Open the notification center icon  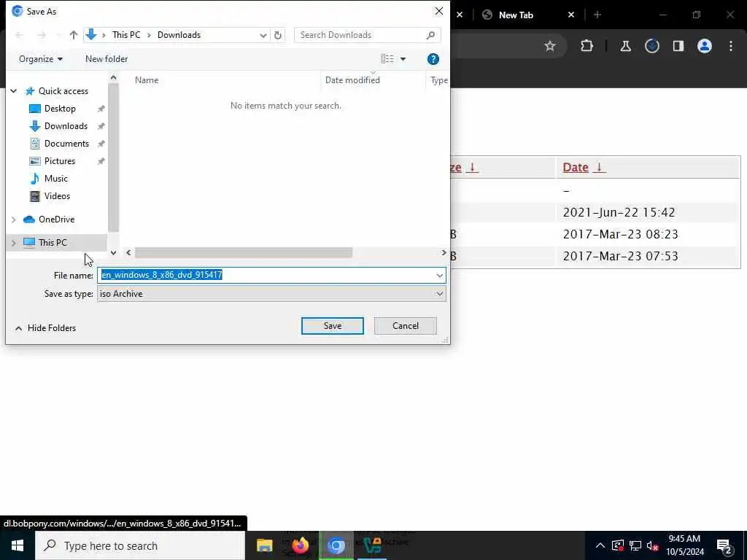(x=724, y=545)
